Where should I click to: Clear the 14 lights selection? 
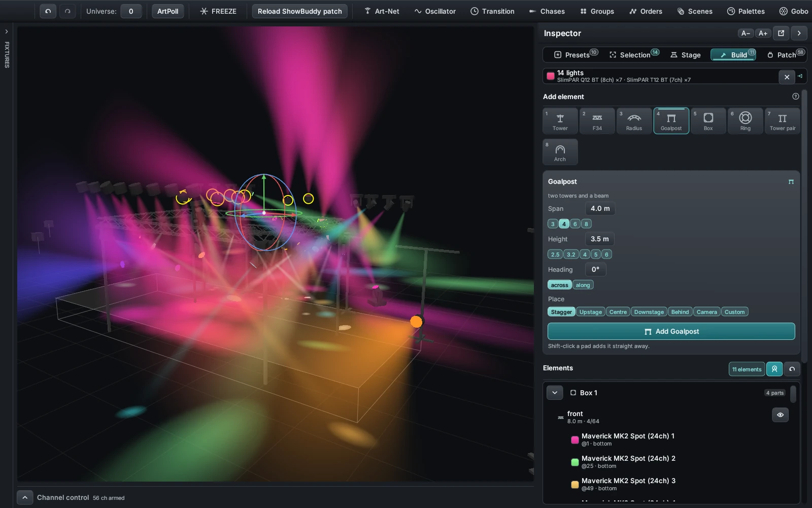(x=787, y=77)
